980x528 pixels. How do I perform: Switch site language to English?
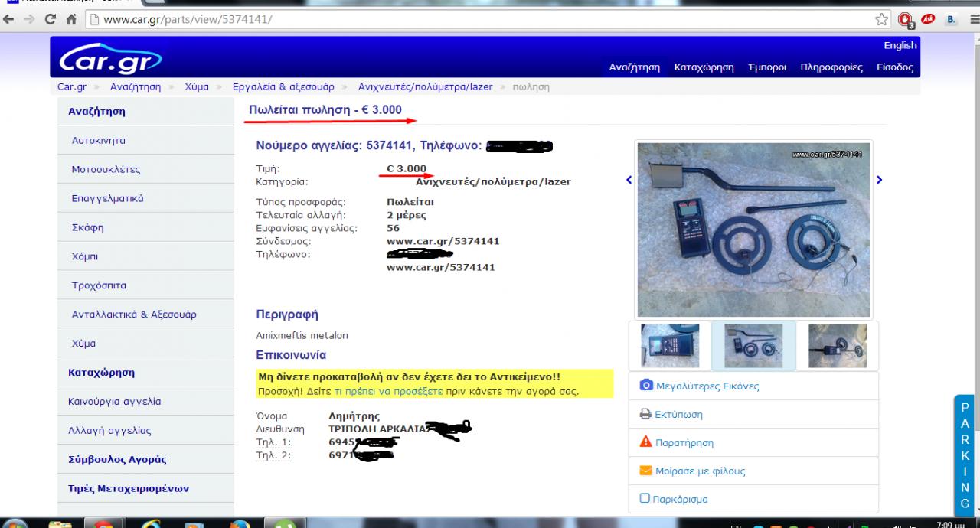(x=900, y=45)
